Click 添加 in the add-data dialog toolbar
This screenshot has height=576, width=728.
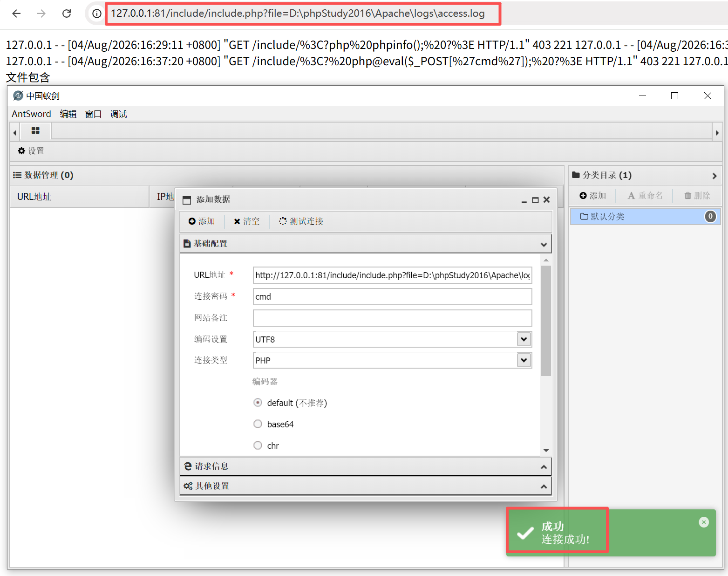click(202, 221)
